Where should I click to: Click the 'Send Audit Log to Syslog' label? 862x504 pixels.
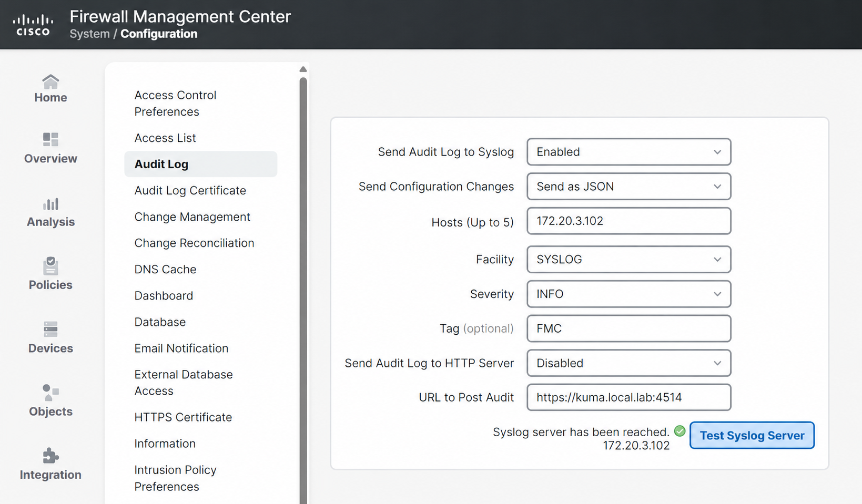[446, 152]
